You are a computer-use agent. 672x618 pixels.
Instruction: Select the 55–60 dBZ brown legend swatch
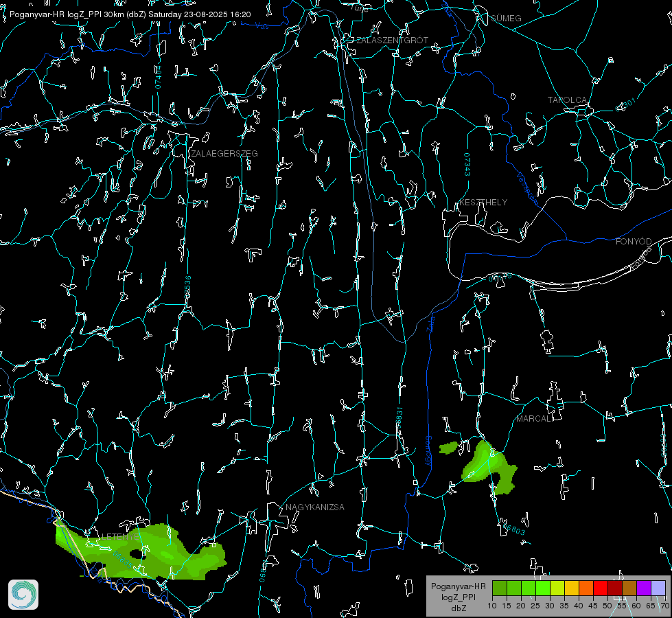(x=629, y=588)
